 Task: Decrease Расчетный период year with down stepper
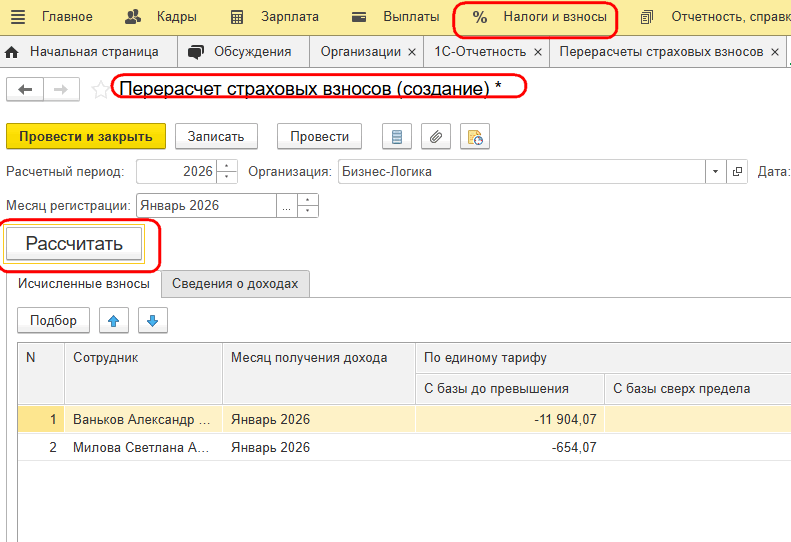tap(227, 177)
